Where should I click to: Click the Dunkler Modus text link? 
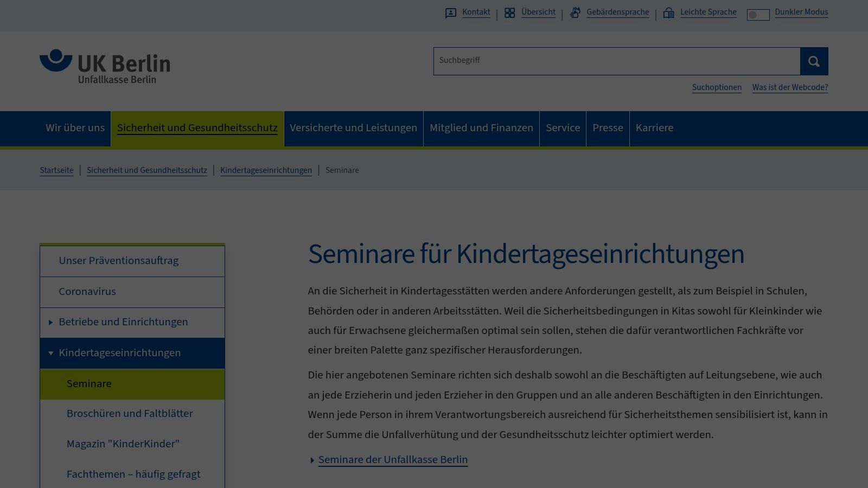(x=801, y=12)
